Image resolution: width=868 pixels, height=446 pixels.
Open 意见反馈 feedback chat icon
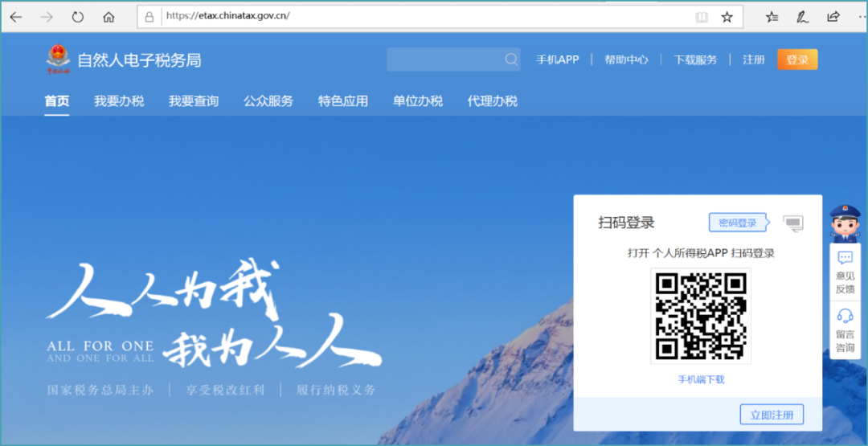[845, 257]
